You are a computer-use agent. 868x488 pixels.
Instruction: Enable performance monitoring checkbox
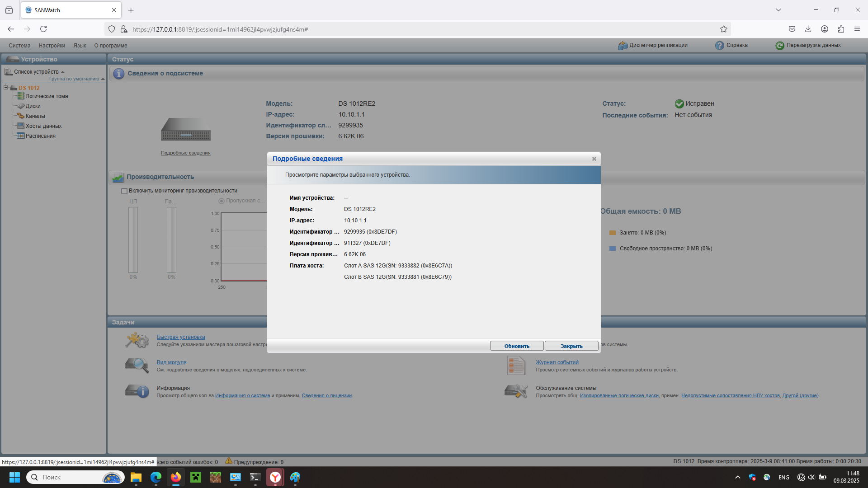[x=124, y=191]
